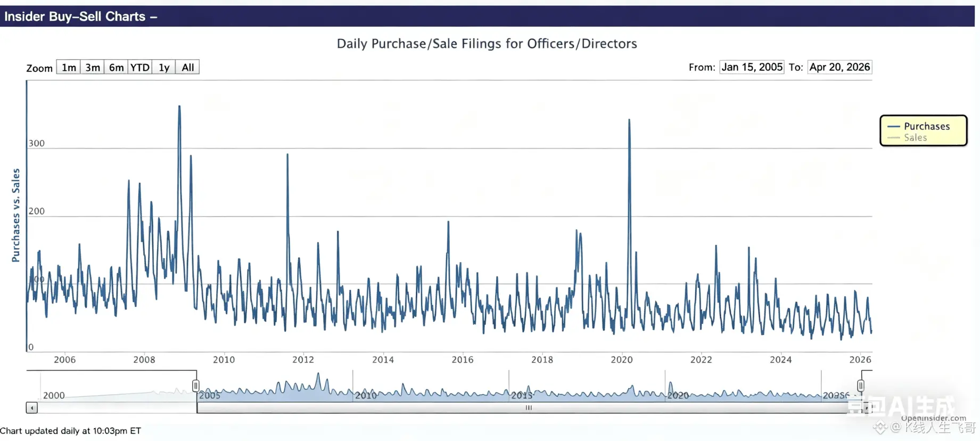Choose the YTD zoom range
Viewport: 980px width, 441px height.
140,67
